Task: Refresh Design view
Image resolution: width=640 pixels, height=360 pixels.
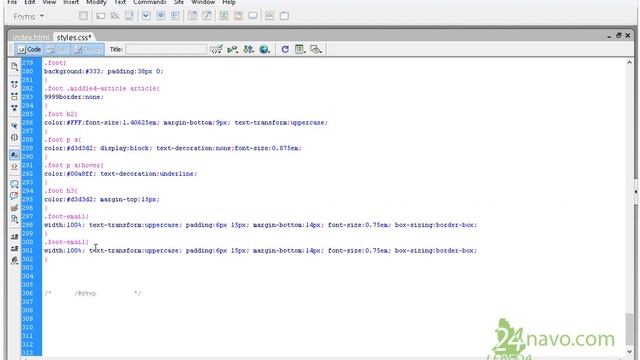Action: (x=285, y=49)
